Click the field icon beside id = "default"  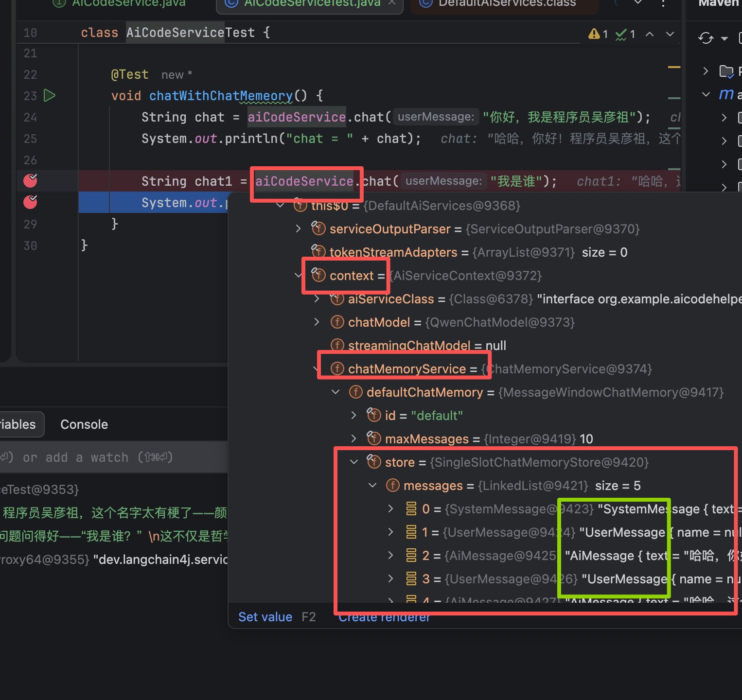click(374, 414)
